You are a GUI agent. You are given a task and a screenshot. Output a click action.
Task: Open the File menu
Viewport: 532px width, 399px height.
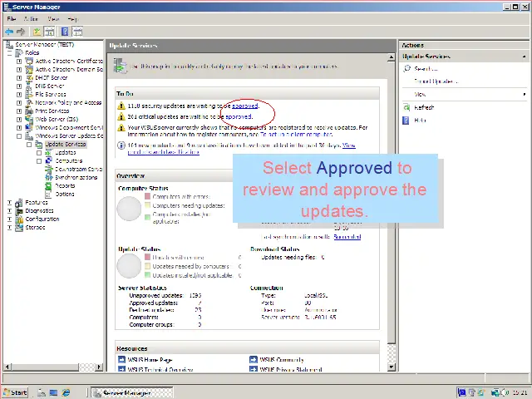11,18
